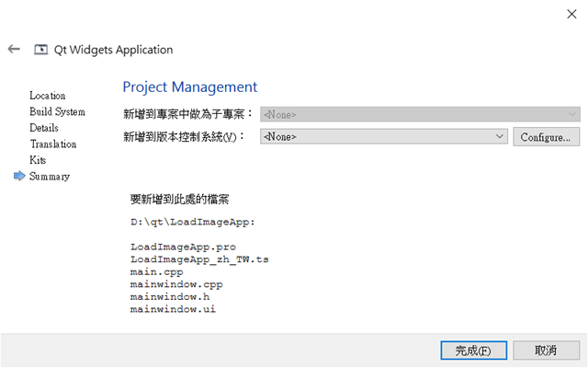Click the mainwindow.ui file entry

(x=173, y=309)
